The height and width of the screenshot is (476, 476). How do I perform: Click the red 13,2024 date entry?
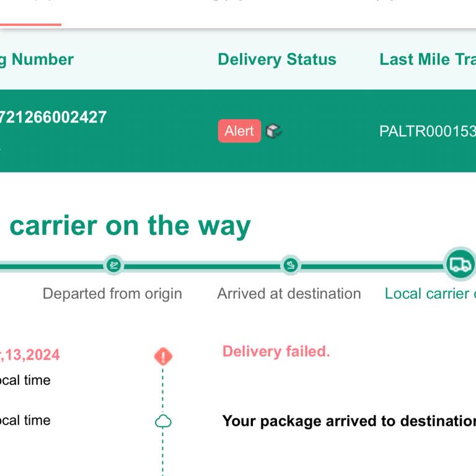(31, 355)
